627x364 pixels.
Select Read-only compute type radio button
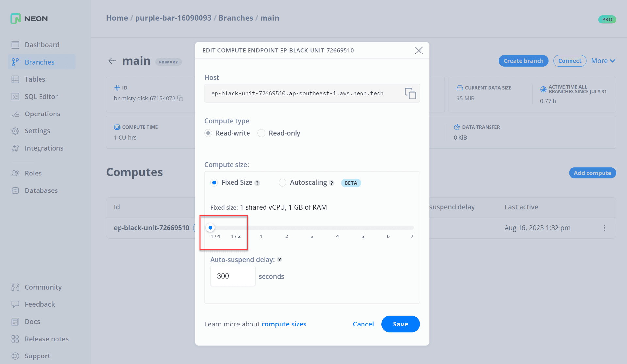262,133
